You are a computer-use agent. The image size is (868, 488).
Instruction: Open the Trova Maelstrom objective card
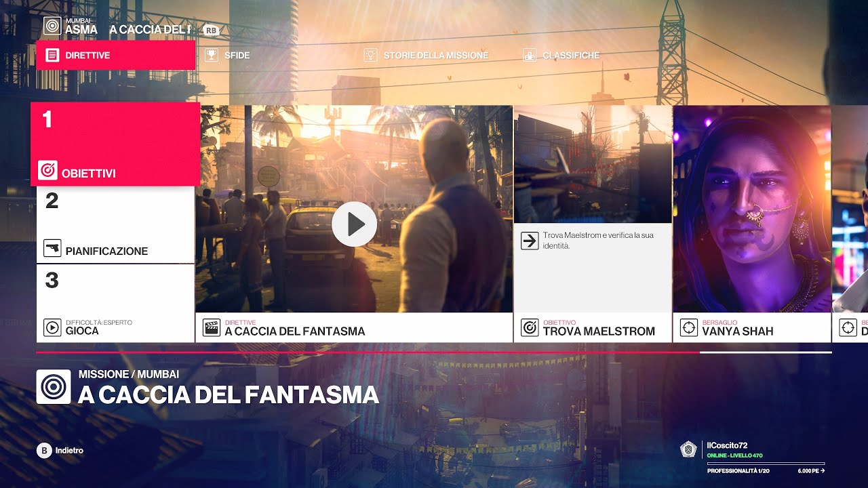click(x=593, y=224)
